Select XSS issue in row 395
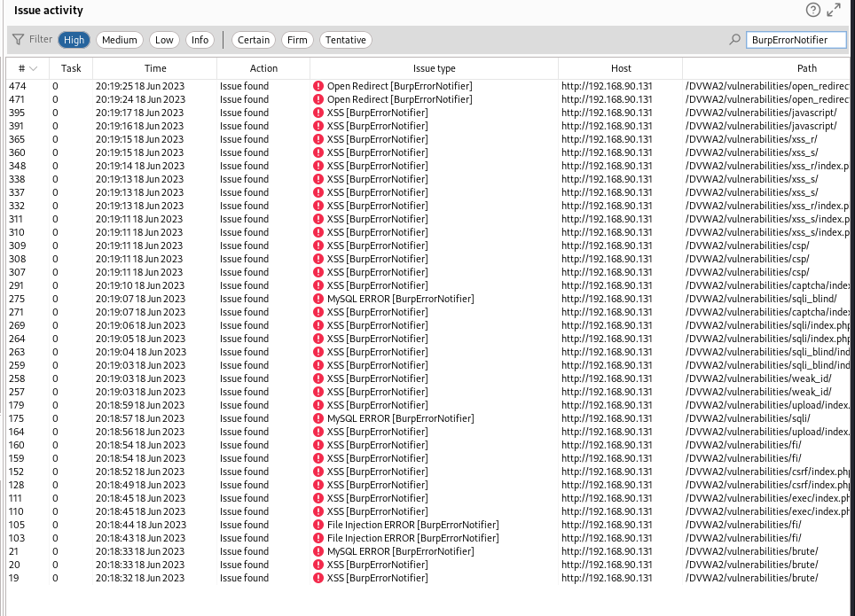Image resolution: width=855 pixels, height=616 pixels. tap(377, 113)
